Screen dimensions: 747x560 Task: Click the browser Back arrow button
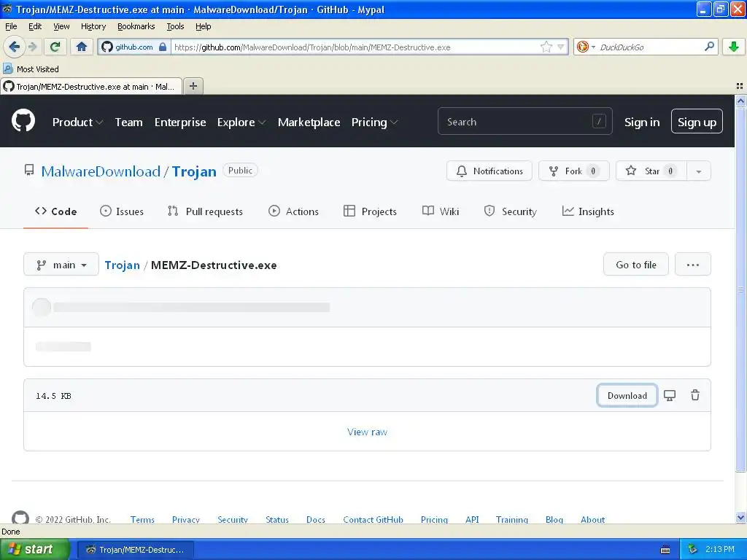pyautogui.click(x=14, y=47)
